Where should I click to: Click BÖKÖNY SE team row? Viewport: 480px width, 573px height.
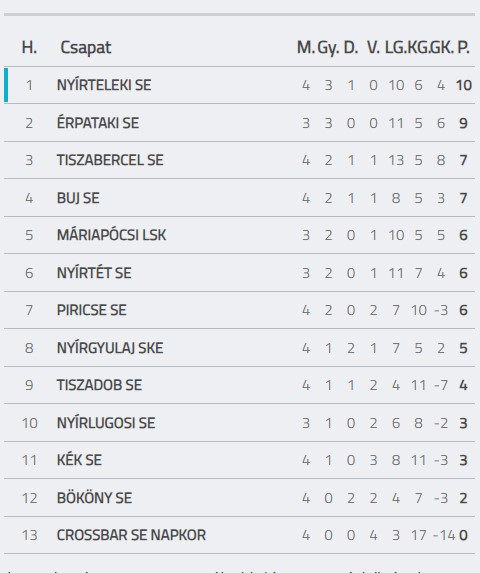pos(239,498)
